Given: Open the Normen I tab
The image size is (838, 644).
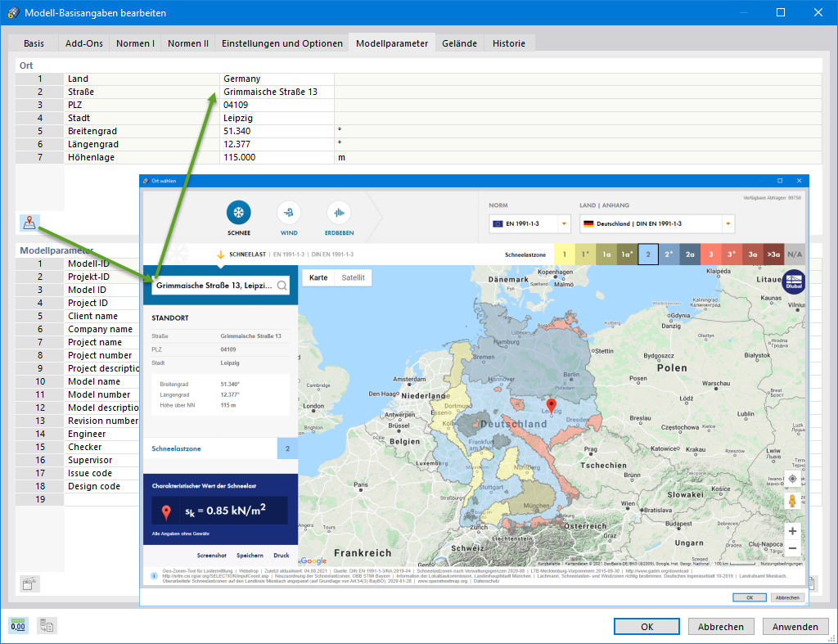Looking at the screenshot, I should 135,43.
